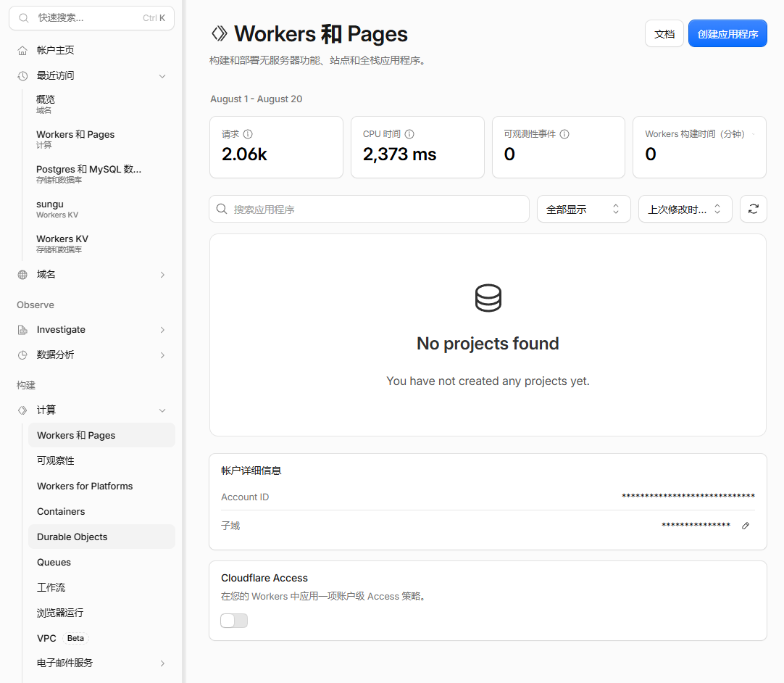This screenshot has width=784, height=683.
Task: Click the info icon next to CPU 时间
Action: [409, 134]
